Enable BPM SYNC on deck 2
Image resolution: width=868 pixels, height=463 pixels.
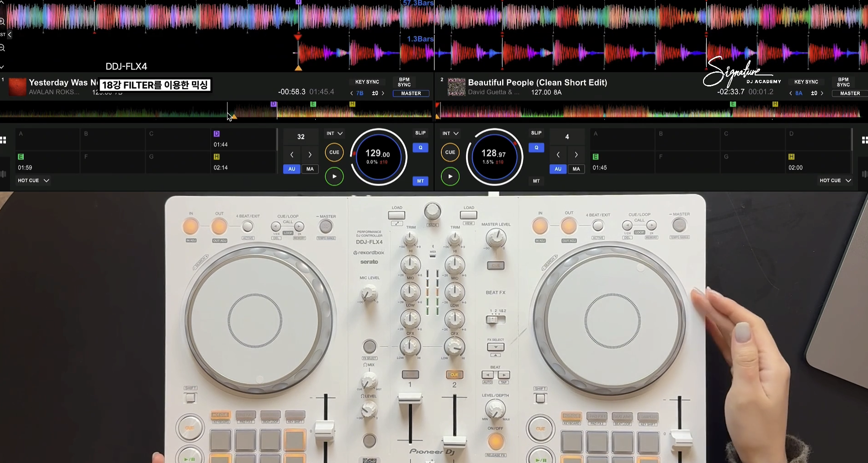(843, 82)
